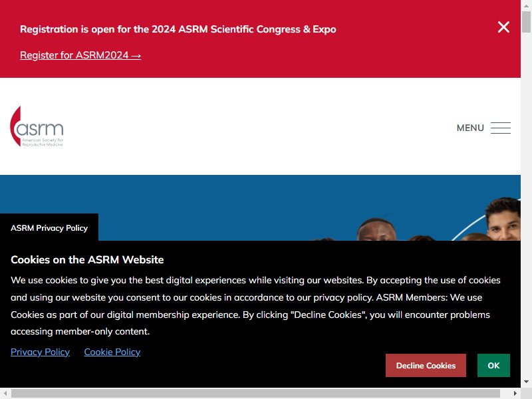Open the Register for ASRM2024 link
532x399 pixels.
pos(80,55)
